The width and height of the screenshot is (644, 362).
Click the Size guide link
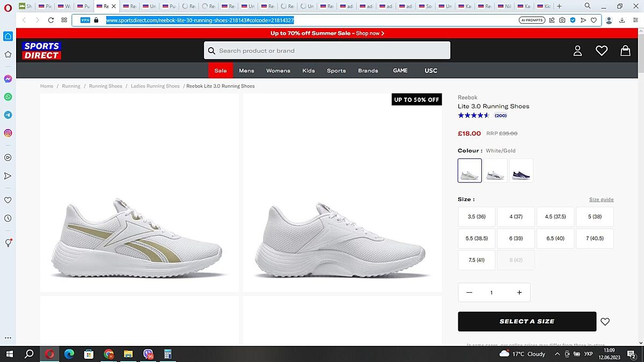(x=601, y=200)
